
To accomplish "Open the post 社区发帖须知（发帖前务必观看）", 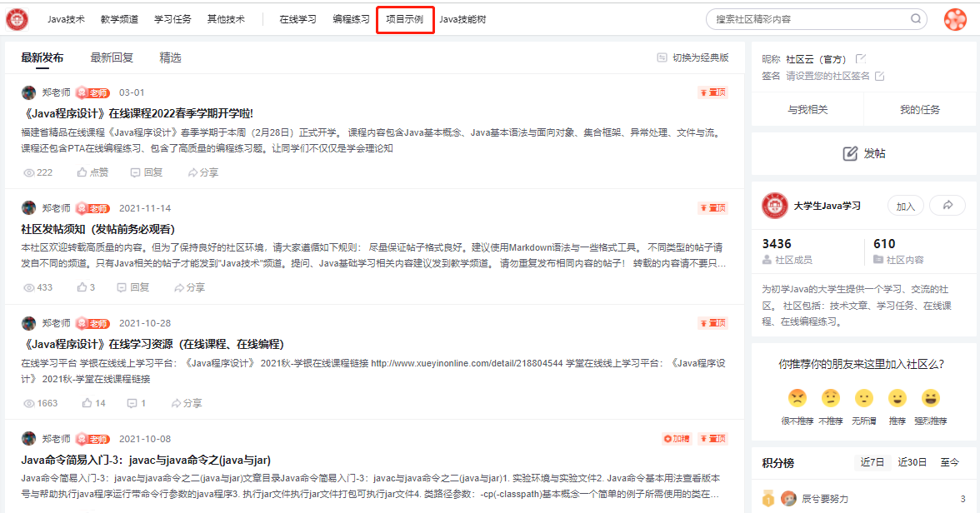I will coord(98,229).
